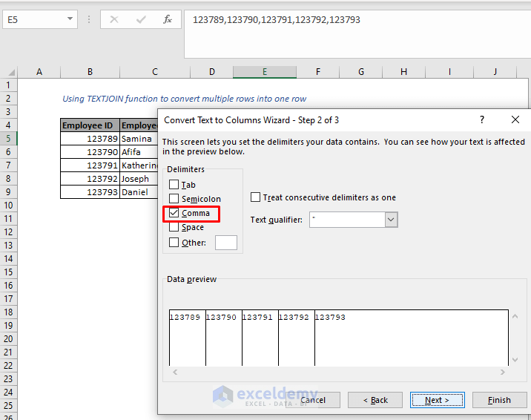Click the Afifa name cell
531x420 pixels.
coord(139,152)
